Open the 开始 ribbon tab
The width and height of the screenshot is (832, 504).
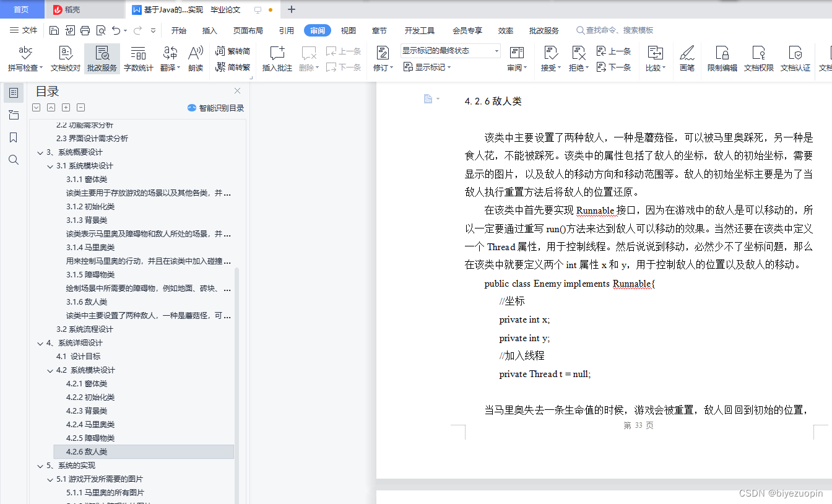tap(179, 30)
